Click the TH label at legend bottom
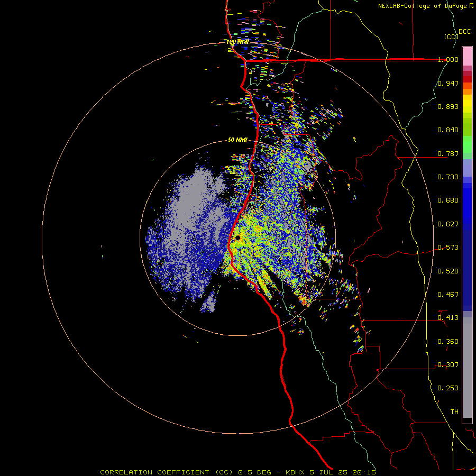This screenshot has width=476, height=476. (454, 412)
